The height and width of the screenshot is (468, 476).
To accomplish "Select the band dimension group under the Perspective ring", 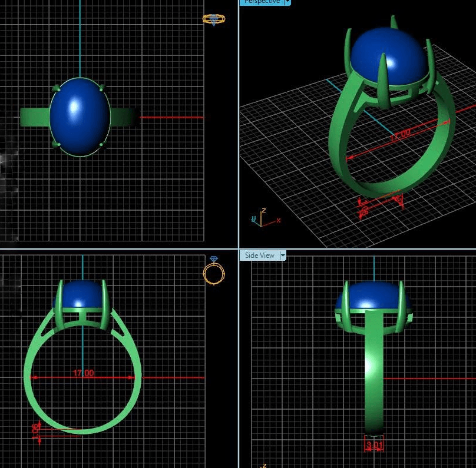I will coord(380,204).
